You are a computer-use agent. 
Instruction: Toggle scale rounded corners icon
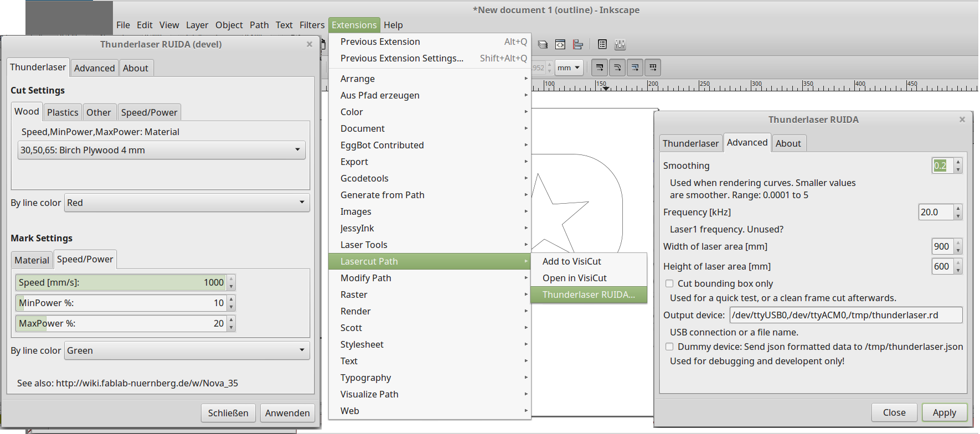point(617,68)
